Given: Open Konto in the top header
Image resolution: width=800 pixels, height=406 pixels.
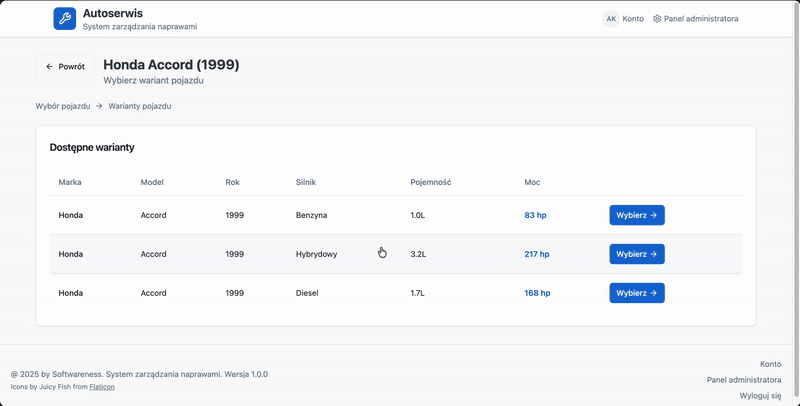Looking at the screenshot, I should pos(633,19).
